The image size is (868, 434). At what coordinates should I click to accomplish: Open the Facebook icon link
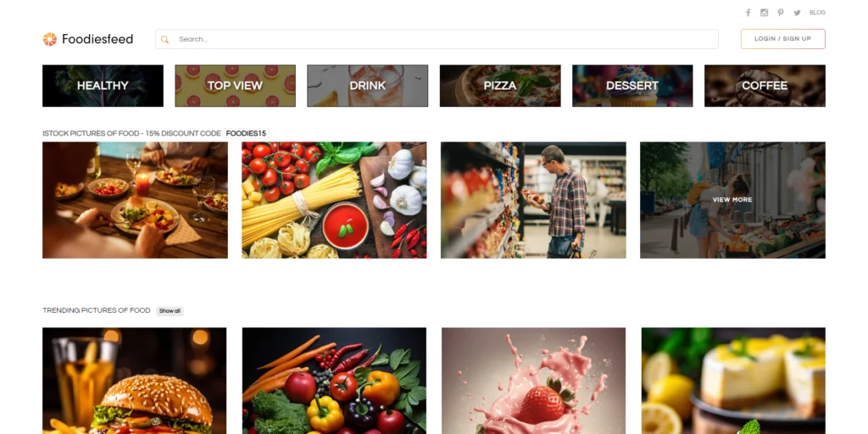click(748, 13)
